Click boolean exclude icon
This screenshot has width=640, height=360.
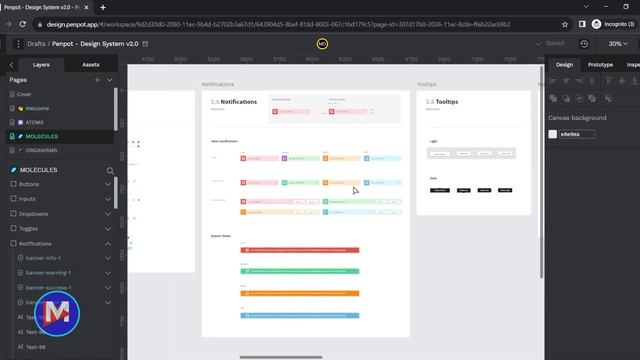click(592, 98)
